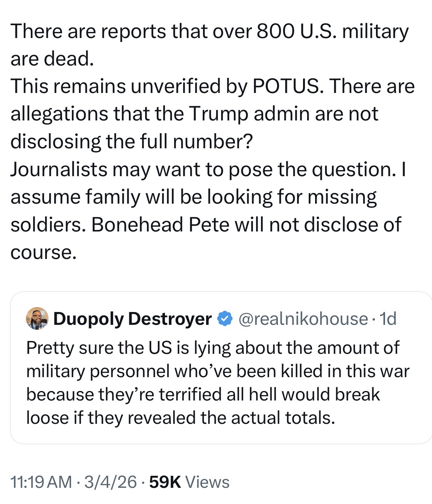Click the line about missing family soldiers
Viewport: 432px width, 504px height.
pyautogui.click(x=193, y=197)
